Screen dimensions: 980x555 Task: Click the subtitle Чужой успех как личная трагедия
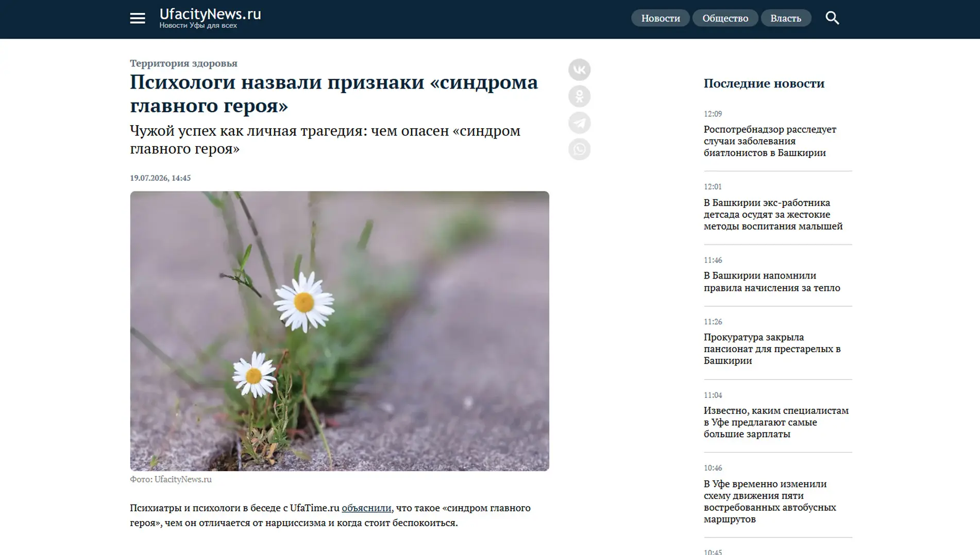[325, 140]
